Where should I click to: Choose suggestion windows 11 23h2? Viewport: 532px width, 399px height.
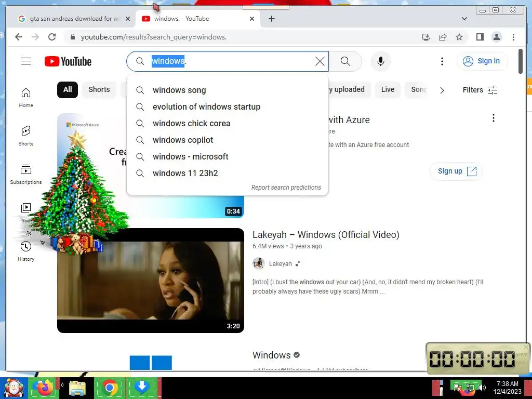[x=228, y=174]
